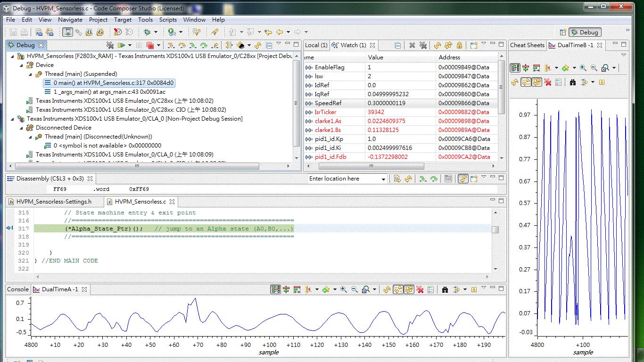The image size is (644, 362).
Task: Open the Scripts menu
Action: pos(168,20)
